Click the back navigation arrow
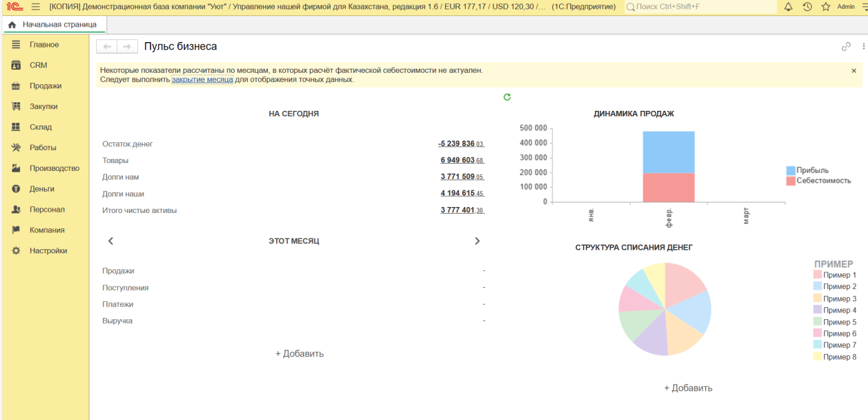Viewport: 868px width, 420px height. [107, 46]
